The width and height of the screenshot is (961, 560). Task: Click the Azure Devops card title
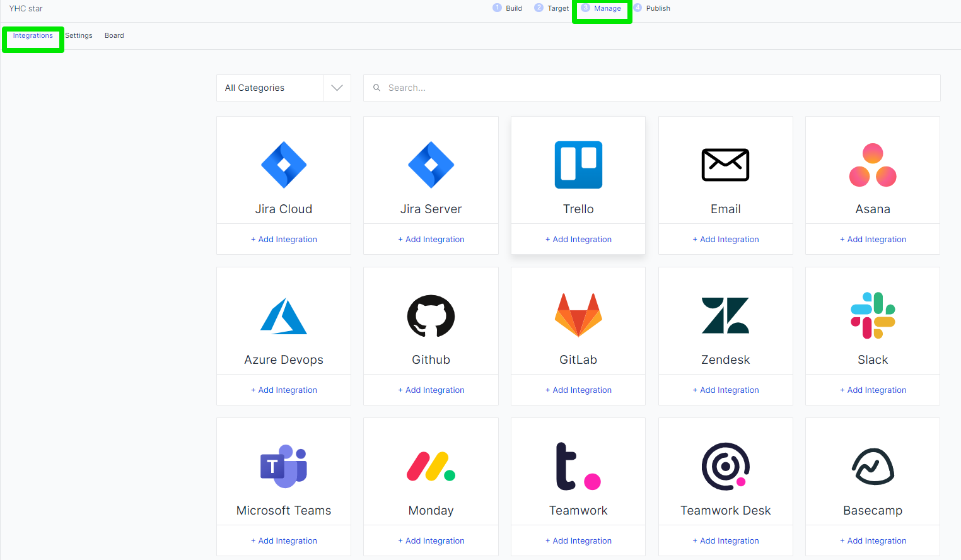pyautogui.click(x=284, y=359)
